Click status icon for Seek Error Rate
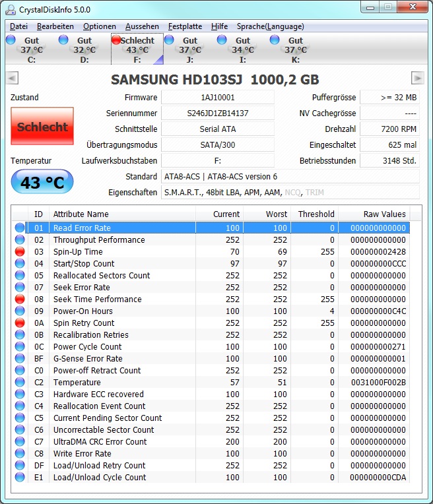 20,287
